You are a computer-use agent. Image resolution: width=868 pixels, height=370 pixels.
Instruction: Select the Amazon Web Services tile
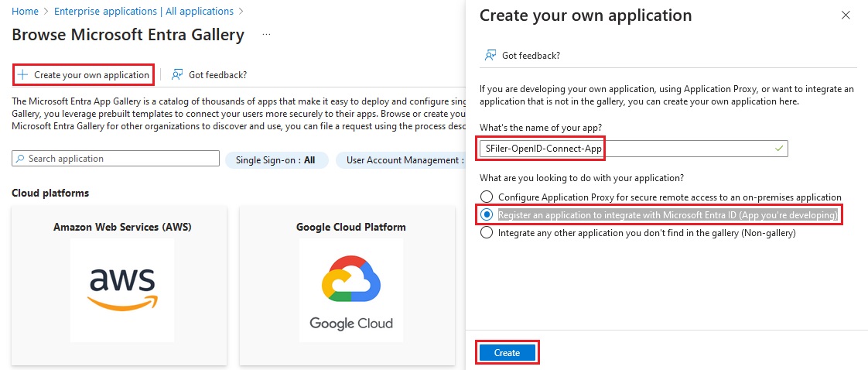120,286
